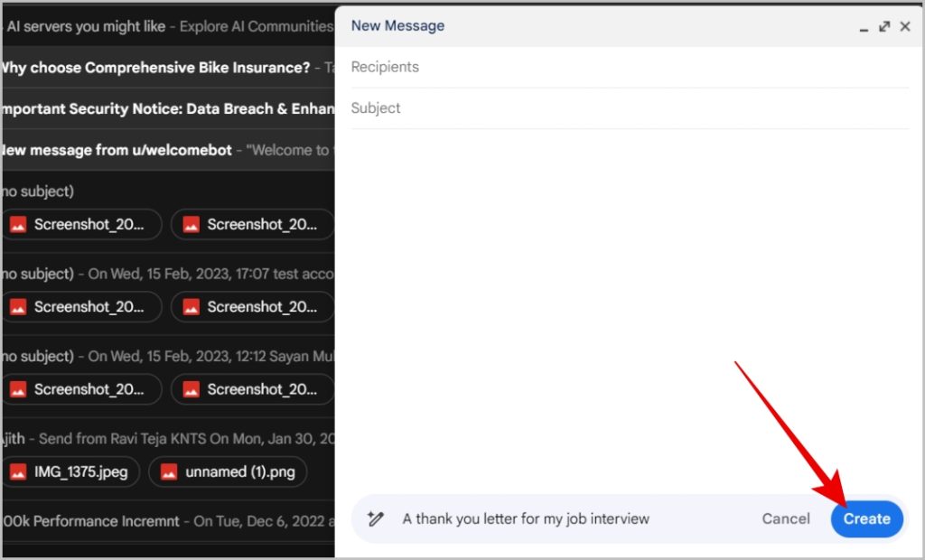Open Comprehensive Bike Insurance email

(168, 67)
